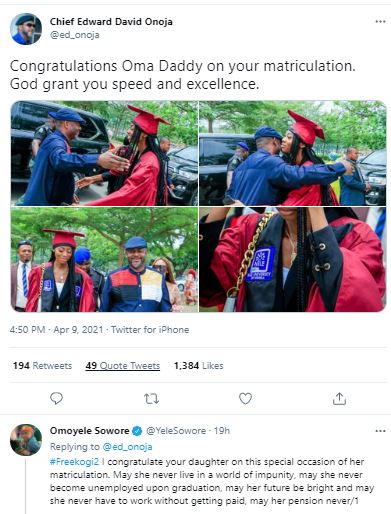The width and height of the screenshot is (391, 514).
Task: Click the Chief Edward David Onoja display name
Action: [x=111, y=22]
